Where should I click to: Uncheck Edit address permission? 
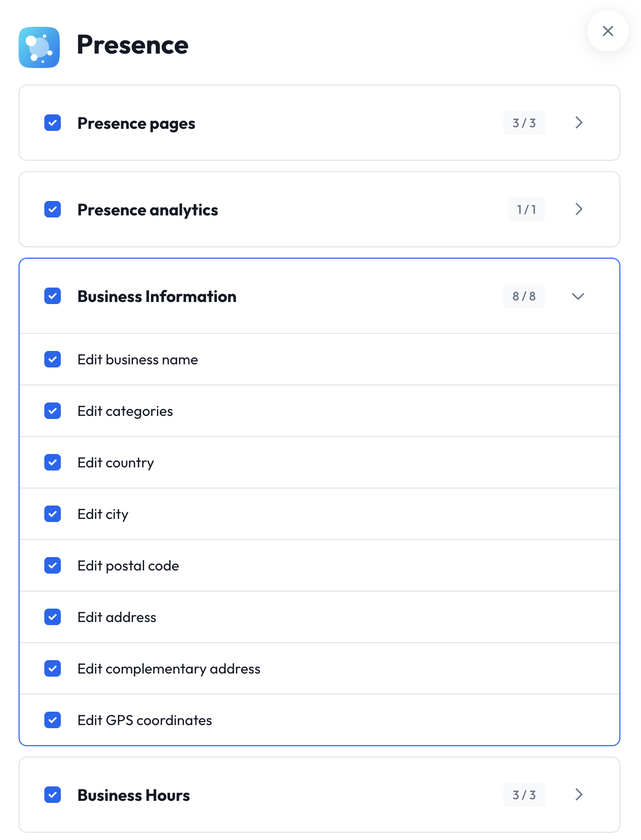53,617
